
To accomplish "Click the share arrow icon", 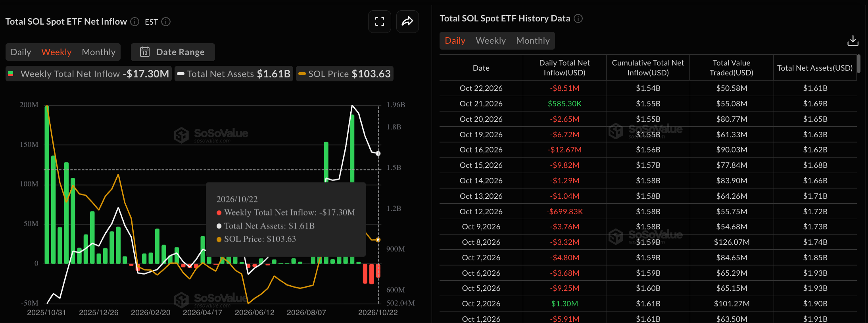I will [407, 21].
